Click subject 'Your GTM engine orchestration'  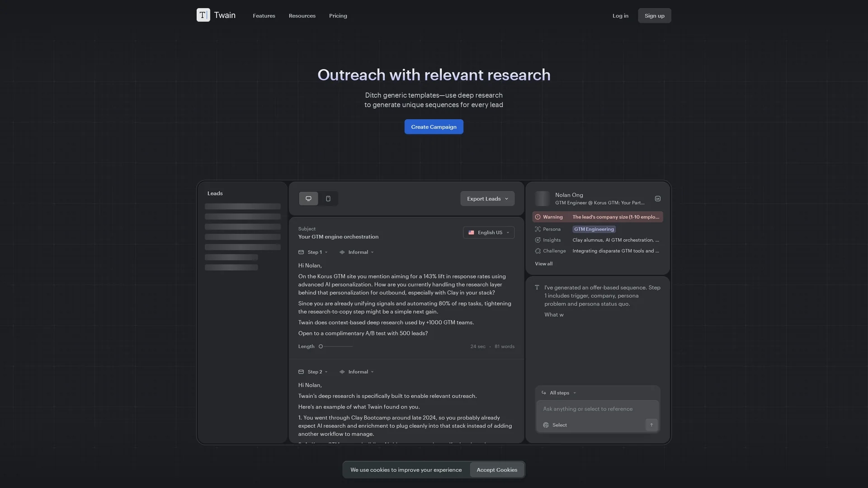pos(338,237)
